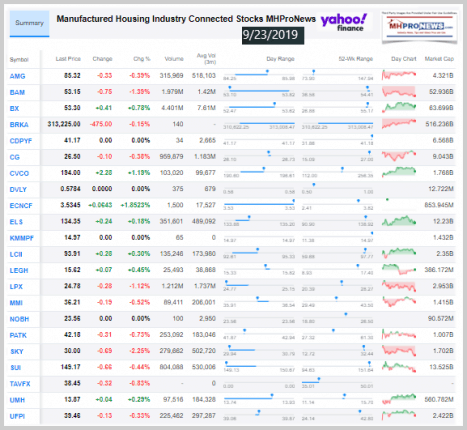Click the Yahoo Finance logo
467x430 pixels.
click(344, 22)
